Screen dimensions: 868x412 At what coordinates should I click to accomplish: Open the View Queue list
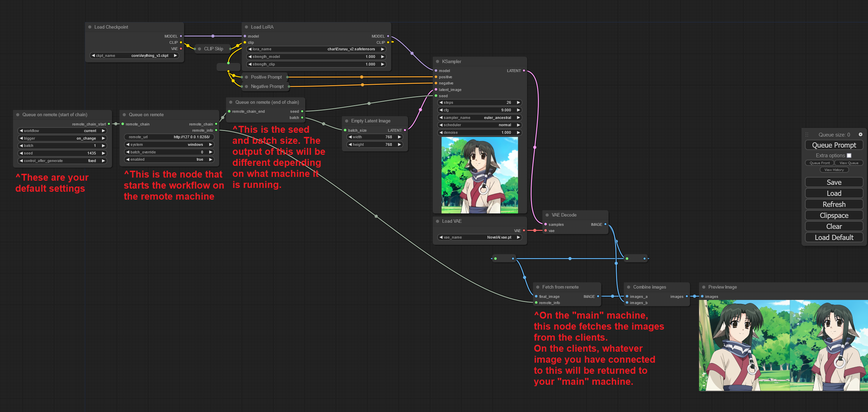[x=849, y=163]
